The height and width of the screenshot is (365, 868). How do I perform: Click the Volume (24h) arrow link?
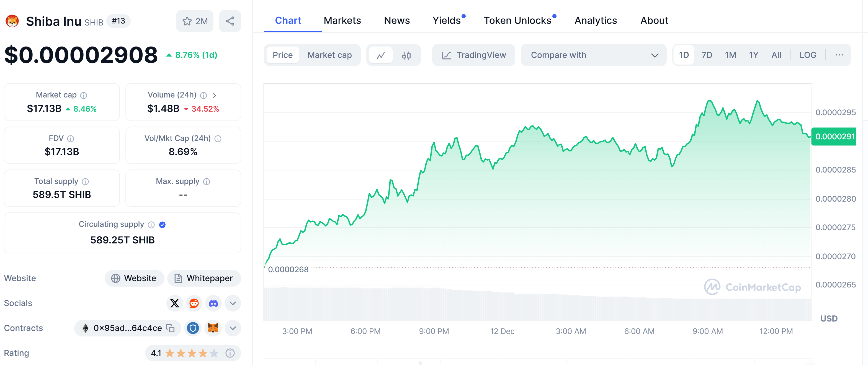point(215,95)
